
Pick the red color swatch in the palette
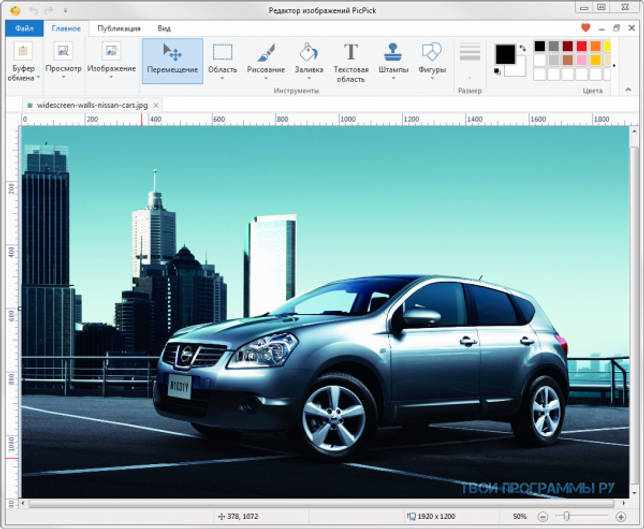click(582, 46)
